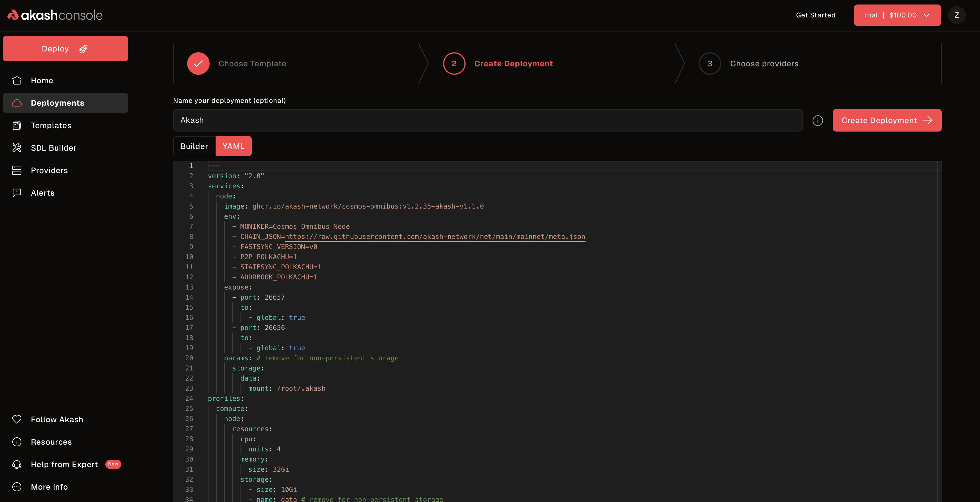Click the Resources info icon

pos(17,442)
